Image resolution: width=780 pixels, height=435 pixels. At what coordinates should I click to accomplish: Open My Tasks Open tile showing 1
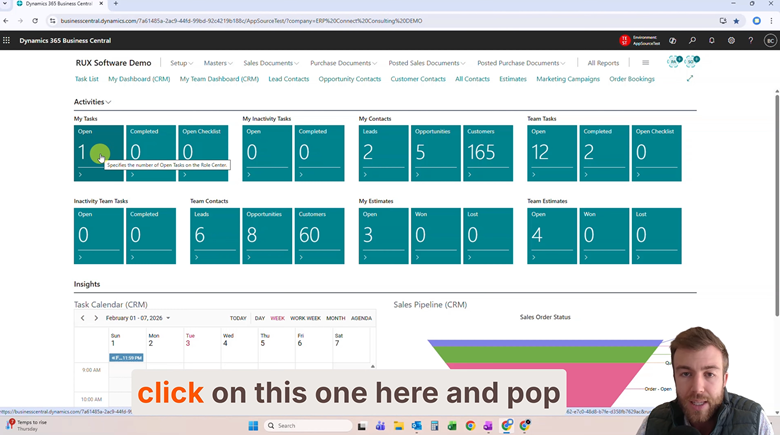98,153
